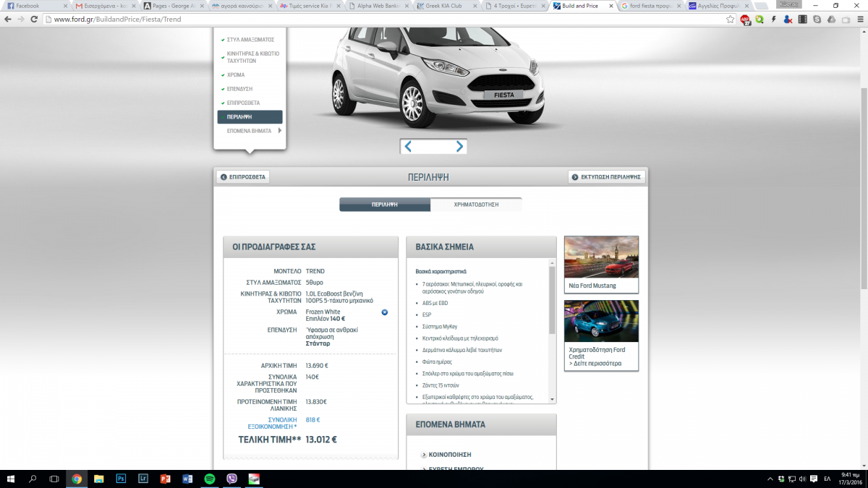Click the film strip extension icon
The width and height of the screenshot is (868, 488).
(x=803, y=19)
